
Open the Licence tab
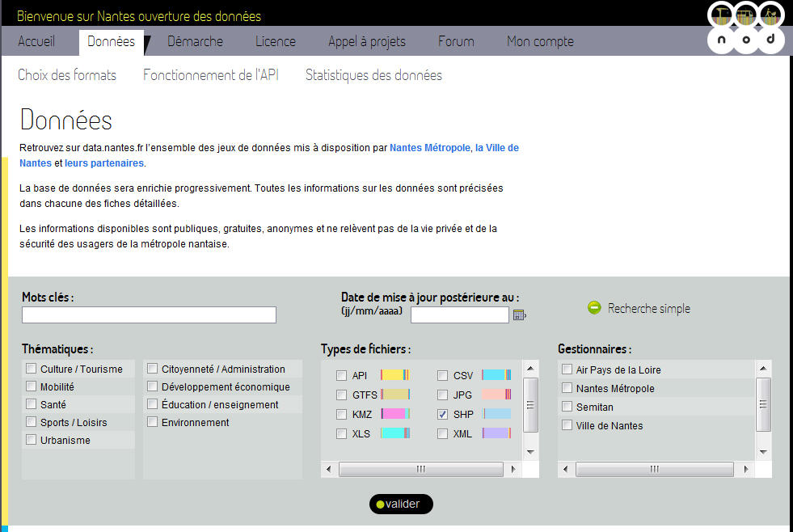(x=276, y=41)
